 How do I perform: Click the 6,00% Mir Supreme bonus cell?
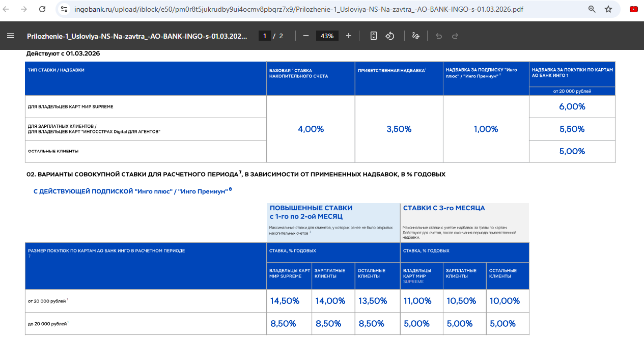point(572,106)
